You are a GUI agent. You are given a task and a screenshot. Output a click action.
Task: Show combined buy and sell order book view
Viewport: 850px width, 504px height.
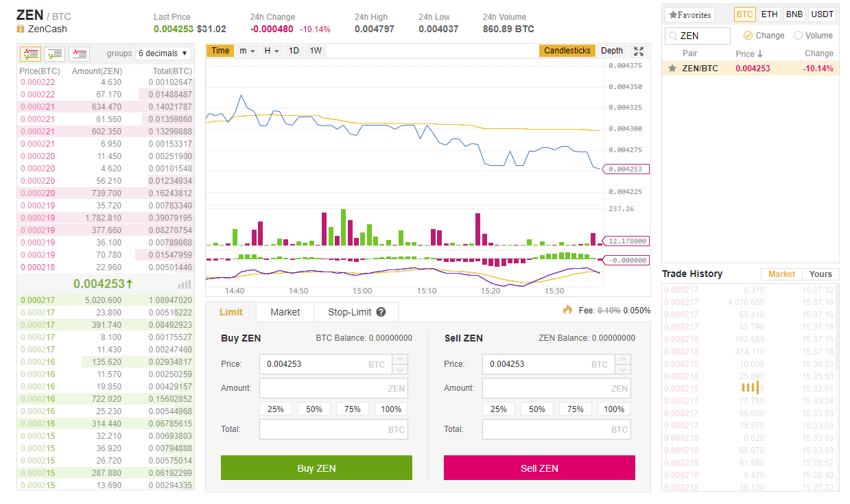click(30, 53)
